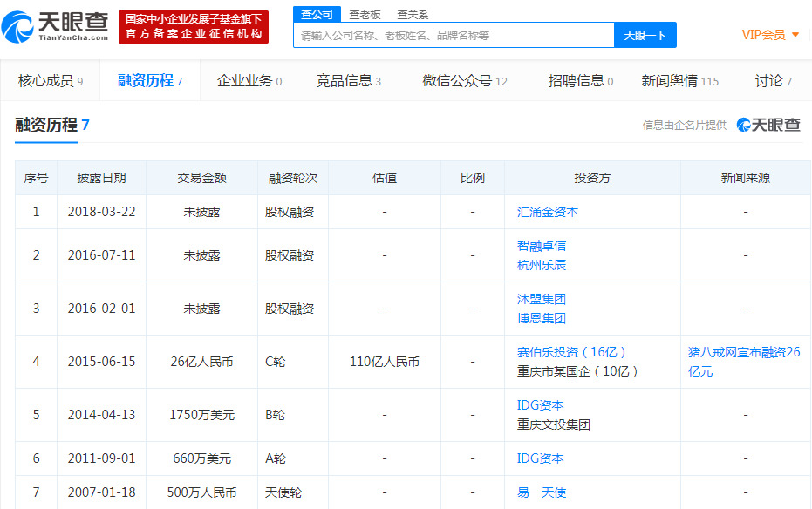Select the 查关系 search tab

click(413, 15)
